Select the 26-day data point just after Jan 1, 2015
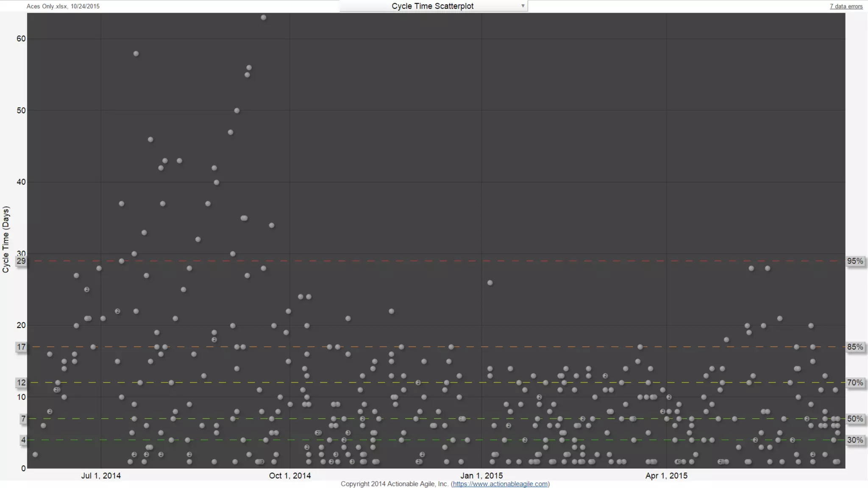 click(490, 283)
